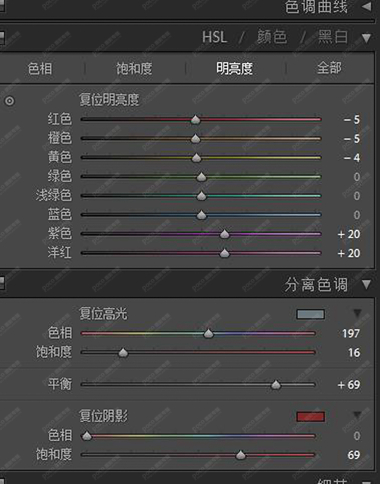Click the 红色 luminance slider handle
Viewport: 380px width, 484px height.
[196, 119]
